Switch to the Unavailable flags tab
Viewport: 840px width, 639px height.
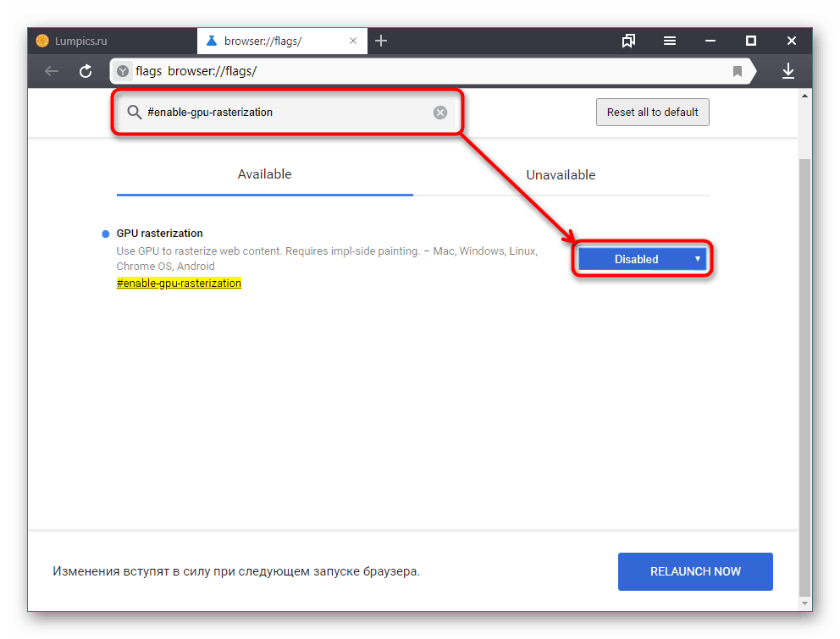[x=561, y=174]
